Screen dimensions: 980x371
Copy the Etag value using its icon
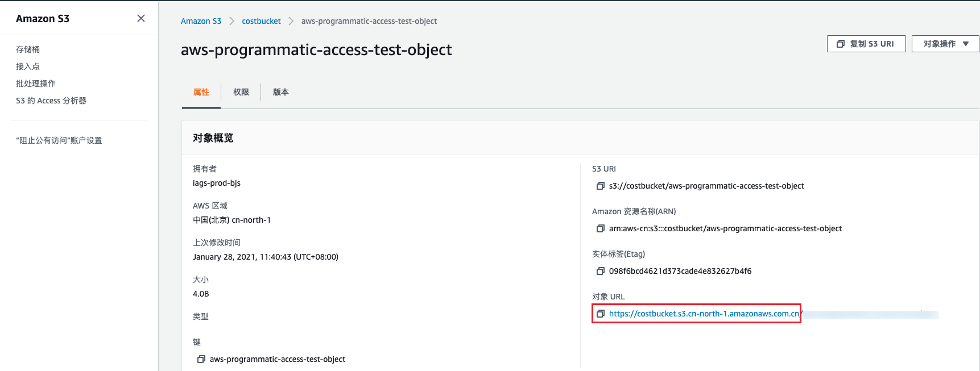pos(600,271)
